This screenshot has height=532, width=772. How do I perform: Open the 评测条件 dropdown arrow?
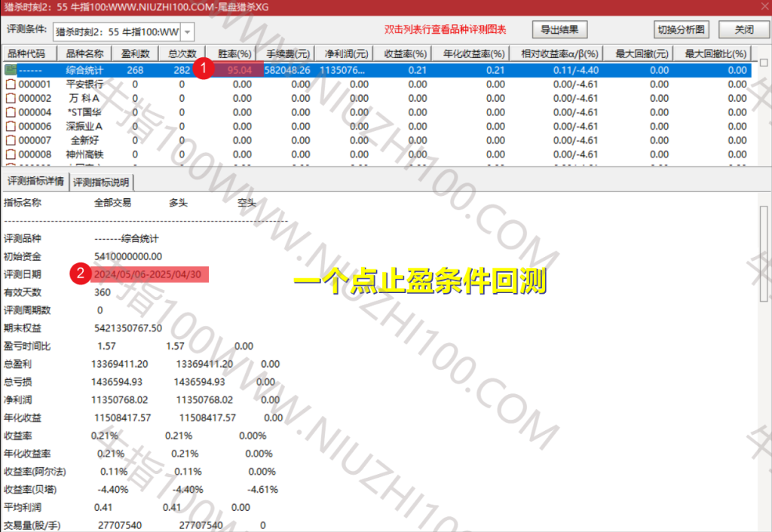coord(188,32)
